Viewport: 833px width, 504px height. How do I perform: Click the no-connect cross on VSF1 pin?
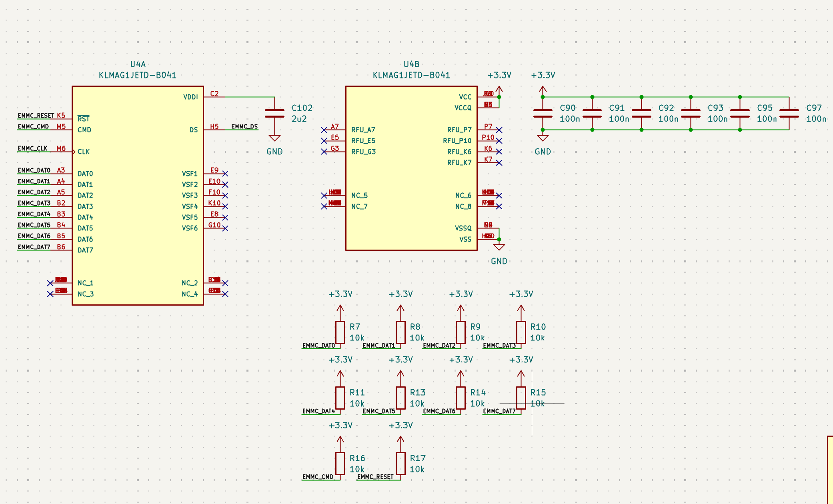tap(225, 174)
